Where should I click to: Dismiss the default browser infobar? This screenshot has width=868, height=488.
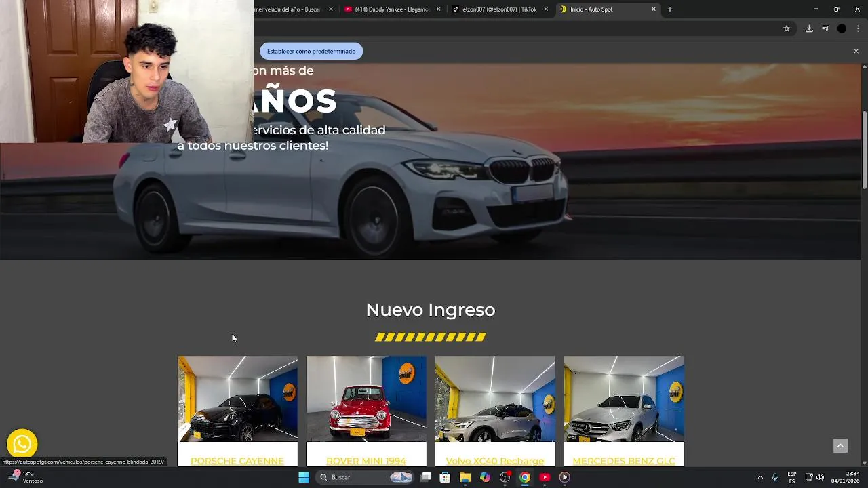point(856,51)
